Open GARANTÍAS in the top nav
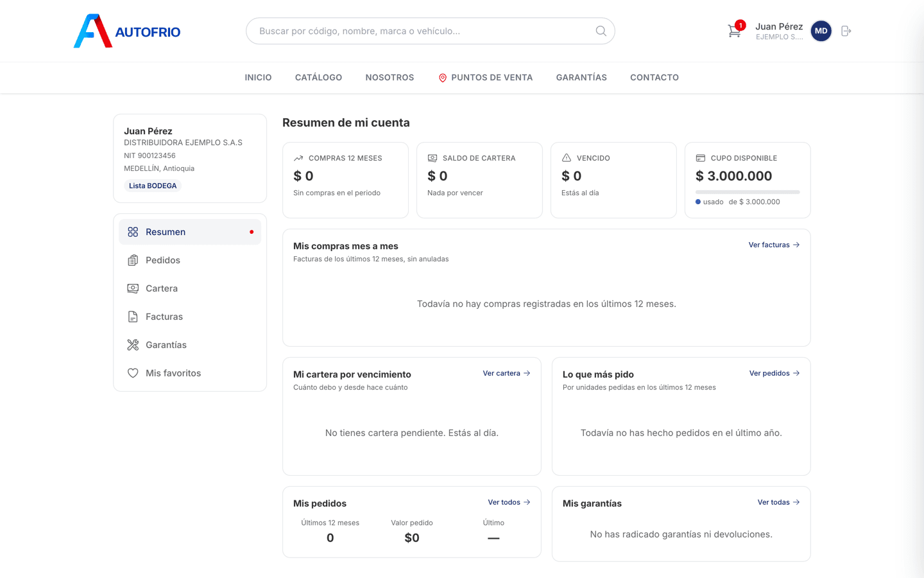The width and height of the screenshot is (924, 578). 581,78
